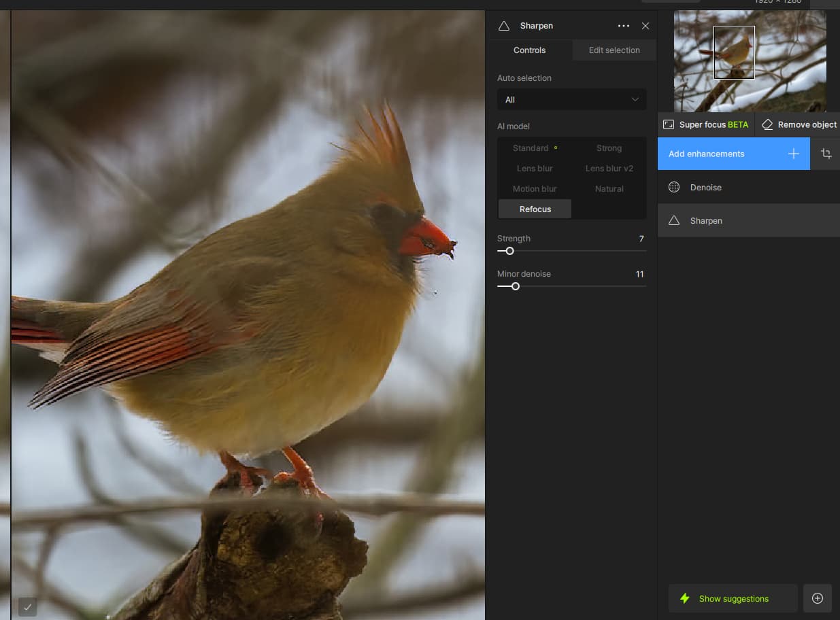
Task: Click the Sharpen triangle icon in panel header
Action: point(504,26)
